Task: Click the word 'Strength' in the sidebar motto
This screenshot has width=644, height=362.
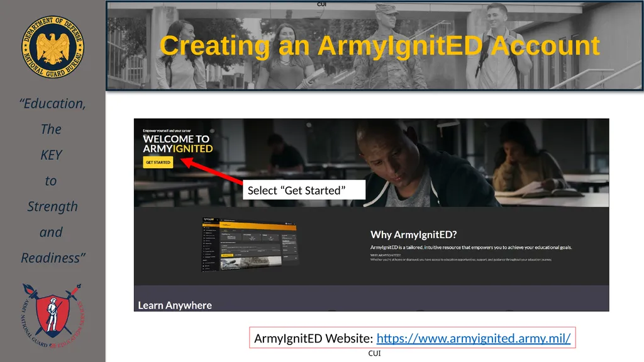Action: point(53,206)
